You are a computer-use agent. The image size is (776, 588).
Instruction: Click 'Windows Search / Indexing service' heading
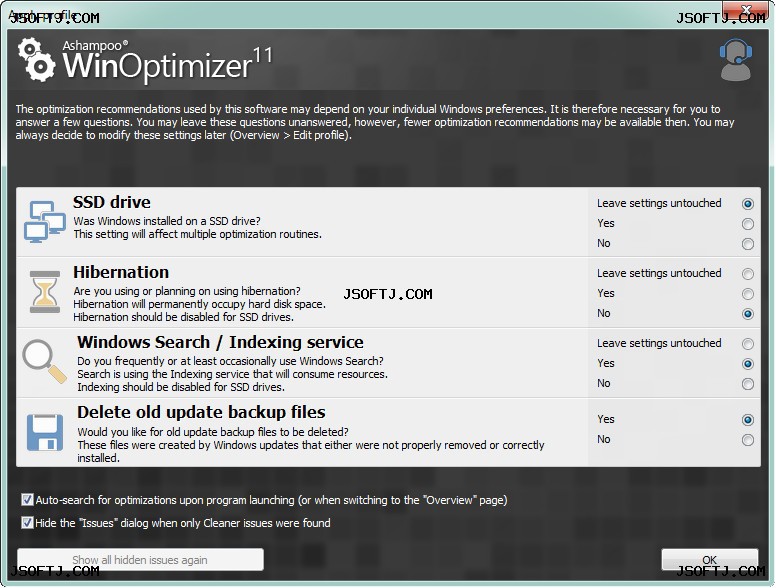tap(220, 342)
